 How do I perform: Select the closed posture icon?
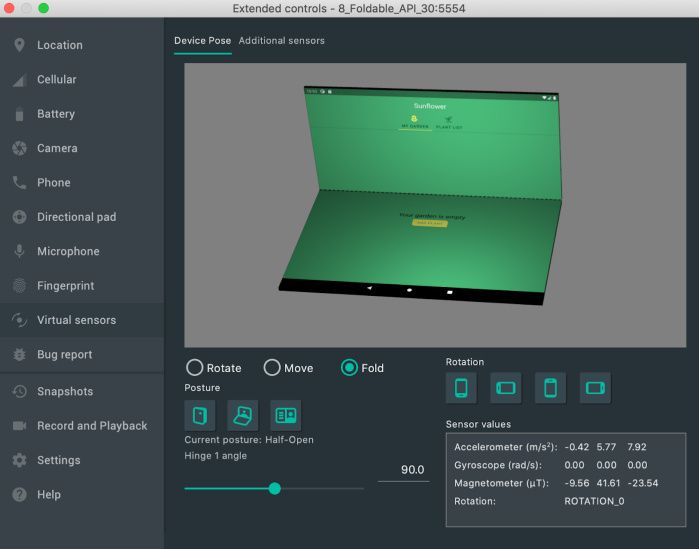click(x=200, y=415)
